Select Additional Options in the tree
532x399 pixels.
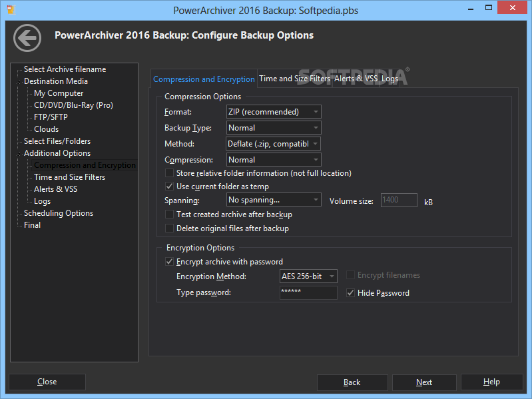(x=57, y=153)
